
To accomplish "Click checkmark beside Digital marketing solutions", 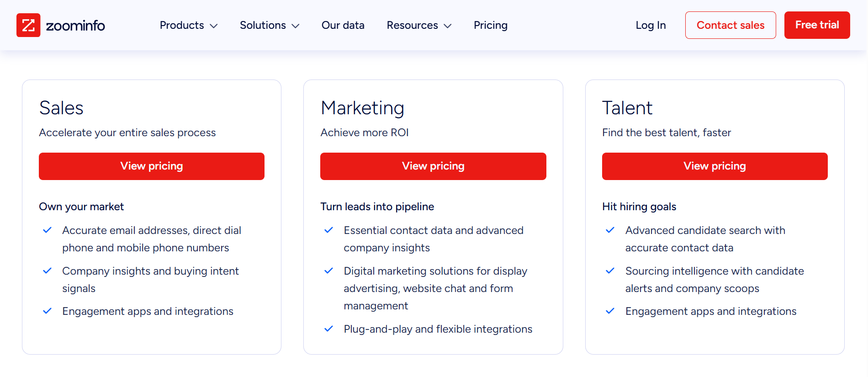I will [x=328, y=271].
